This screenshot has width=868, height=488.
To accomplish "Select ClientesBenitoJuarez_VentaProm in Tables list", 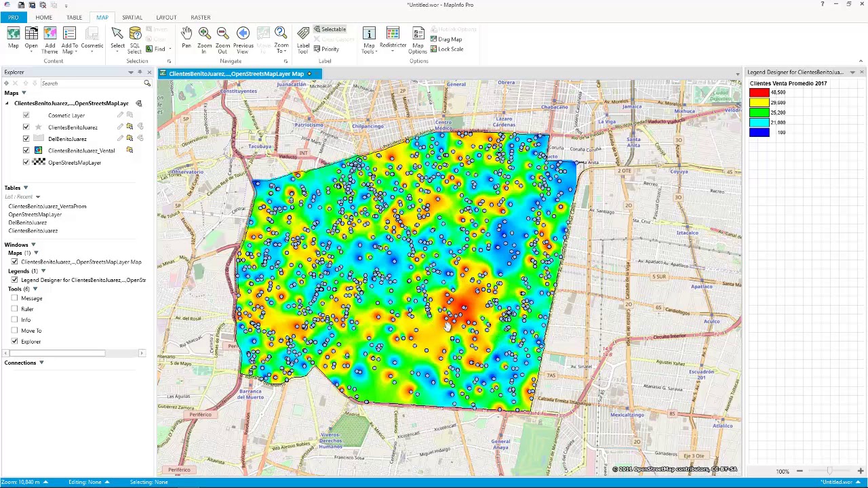I will (x=47, y=206).
